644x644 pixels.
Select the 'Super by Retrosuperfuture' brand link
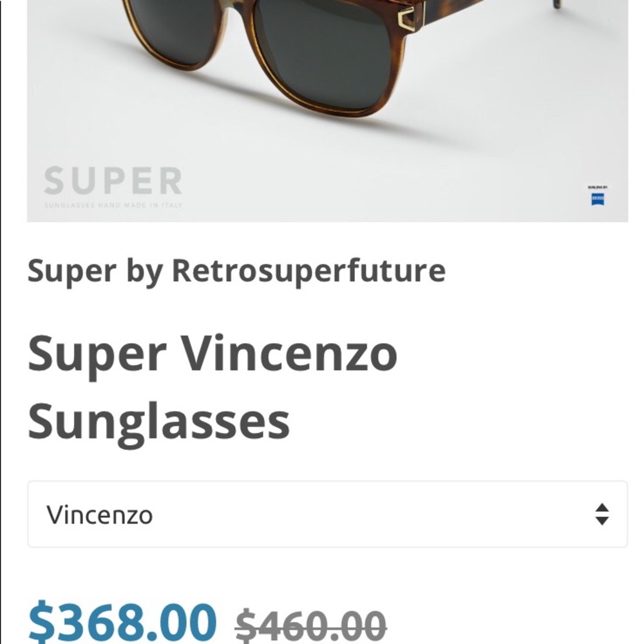pos(238,270)
